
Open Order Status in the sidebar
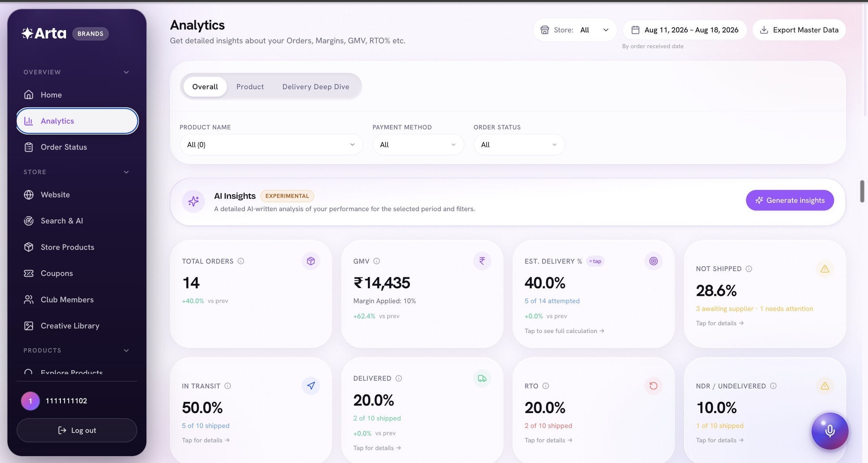77,147
